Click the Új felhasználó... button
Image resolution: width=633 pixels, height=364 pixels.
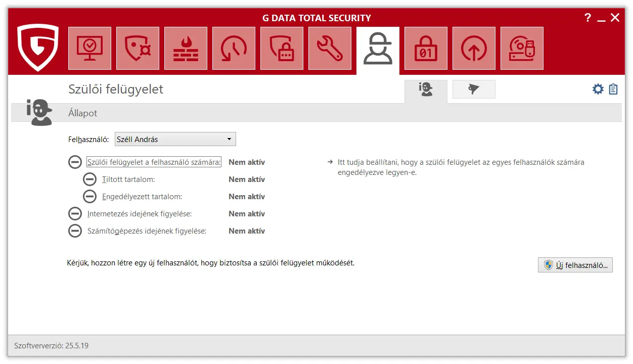tap(575, 265)
